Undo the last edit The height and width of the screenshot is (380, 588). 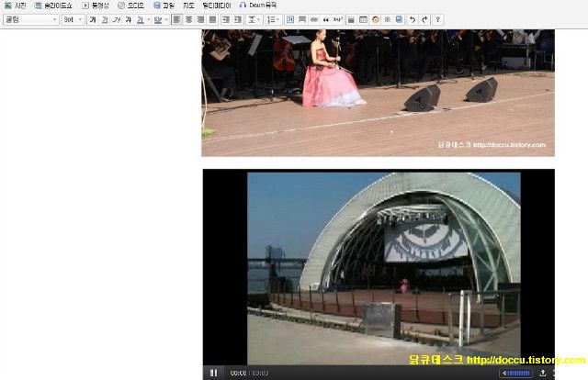pyautogui.click(x=413, y=19)
